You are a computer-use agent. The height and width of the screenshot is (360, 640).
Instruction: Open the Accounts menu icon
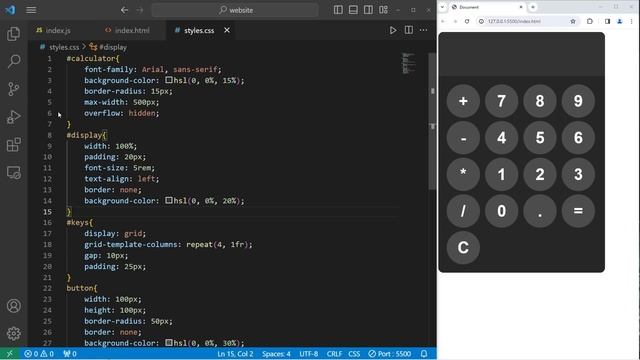(13, 306)
